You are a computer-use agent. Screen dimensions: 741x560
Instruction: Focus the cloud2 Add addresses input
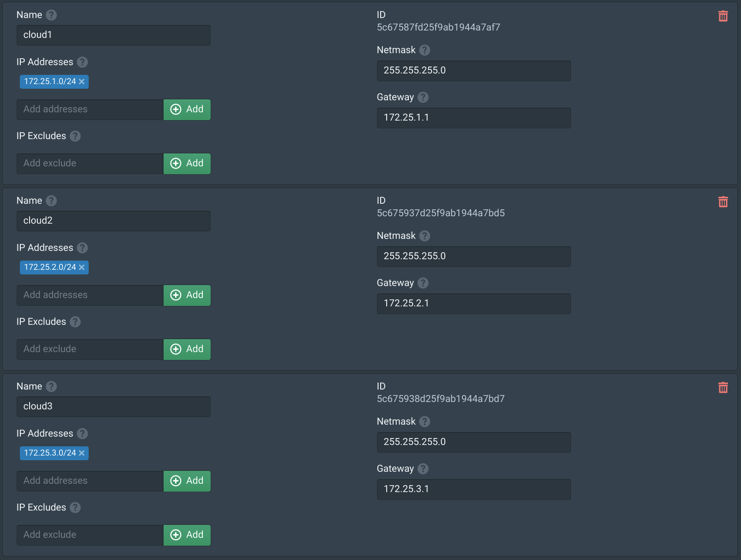pyautogui.click(x=90, y=295)
